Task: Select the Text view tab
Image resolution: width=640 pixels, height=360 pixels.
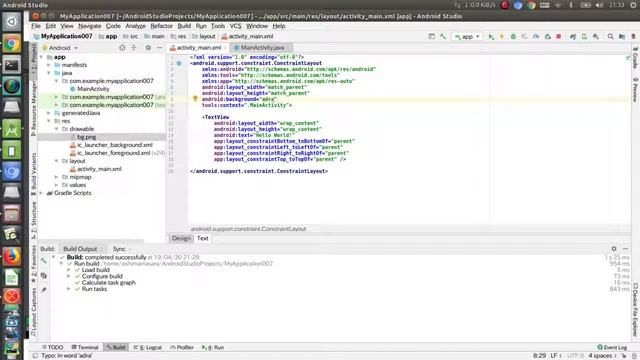Action: tap(202, 238)
